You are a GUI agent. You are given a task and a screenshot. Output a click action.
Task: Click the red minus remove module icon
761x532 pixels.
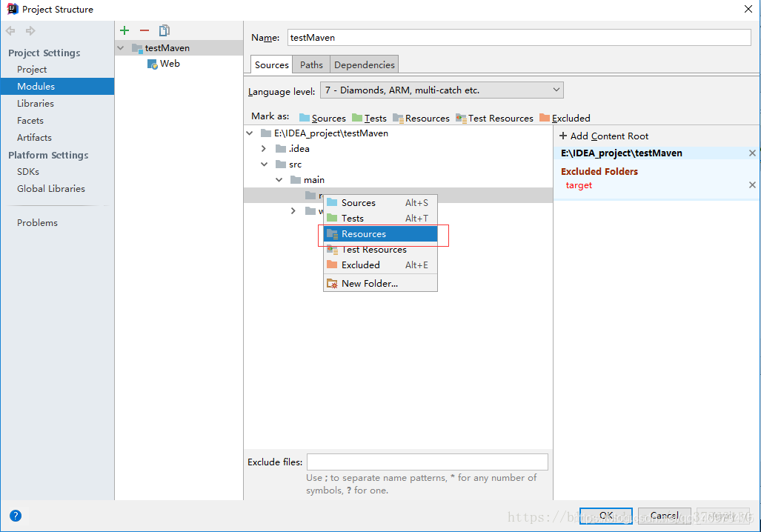pyautogui.click(x=144, y=30)
